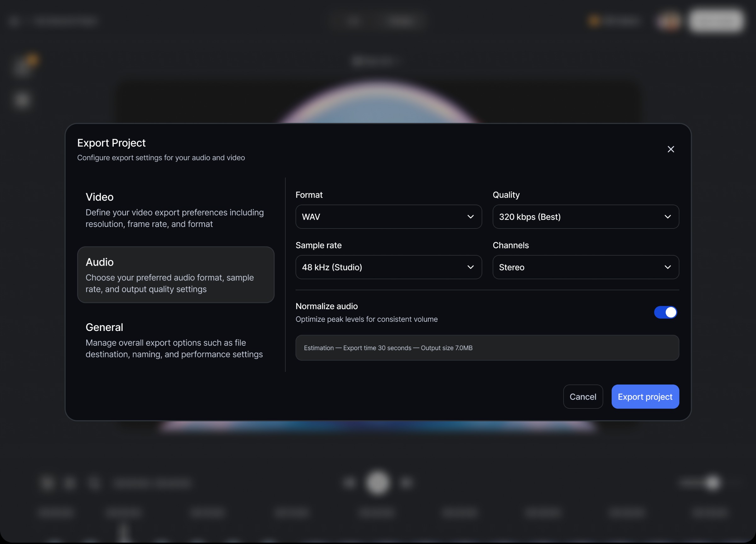Click the Estimation export time info box
Screen dimensions: 756x544
[487, 348]
